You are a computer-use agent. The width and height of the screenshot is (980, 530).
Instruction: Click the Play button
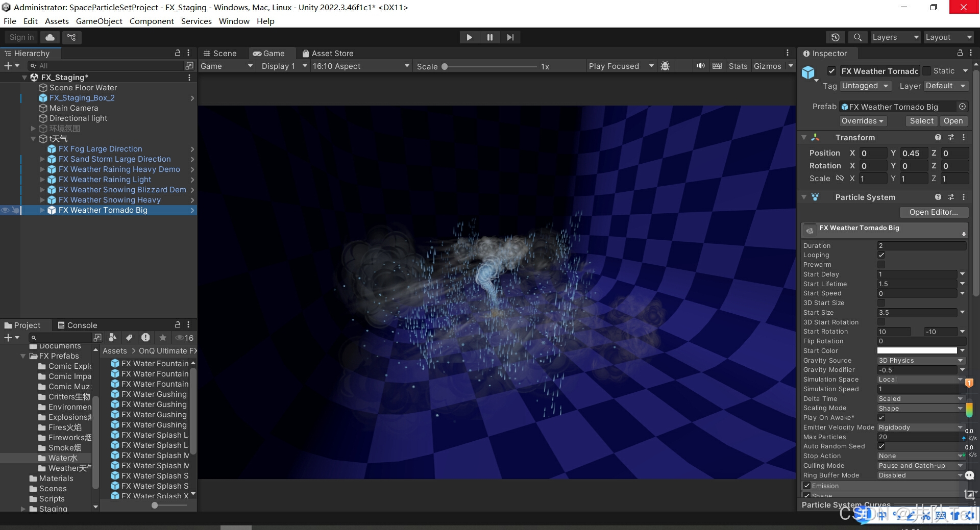tap(469, 37)
